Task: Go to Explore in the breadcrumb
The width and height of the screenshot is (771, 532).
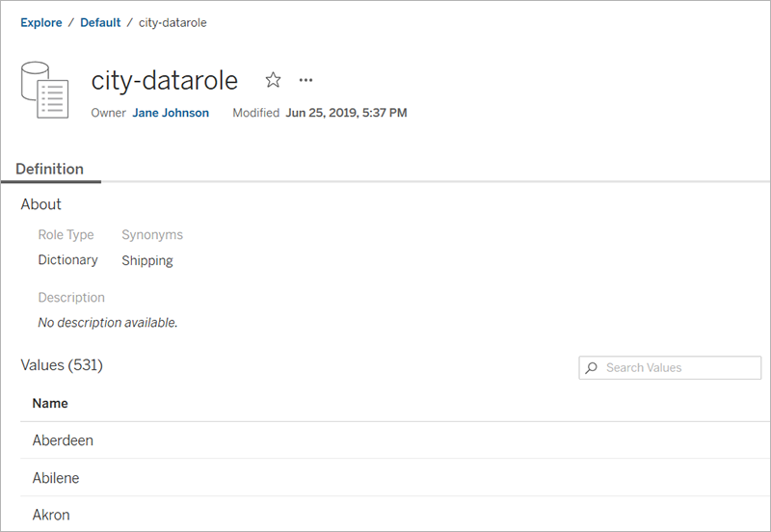Action: pyautogui.click(x=41, y=22)
